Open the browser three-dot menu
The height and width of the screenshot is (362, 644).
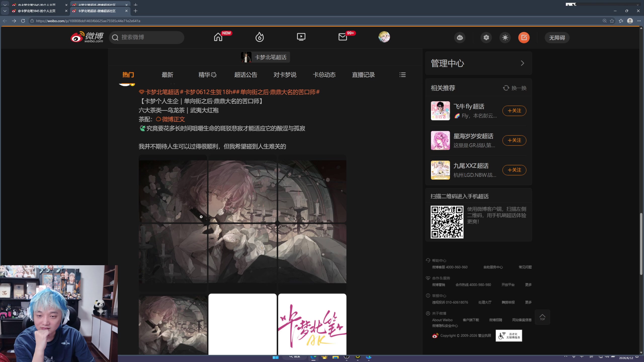pos(639,21)
